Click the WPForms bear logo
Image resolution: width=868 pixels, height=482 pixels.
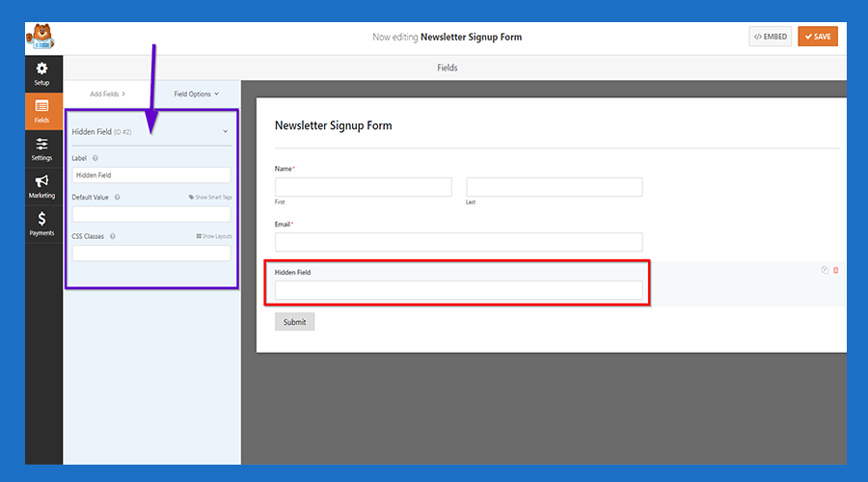click(42, 38)
